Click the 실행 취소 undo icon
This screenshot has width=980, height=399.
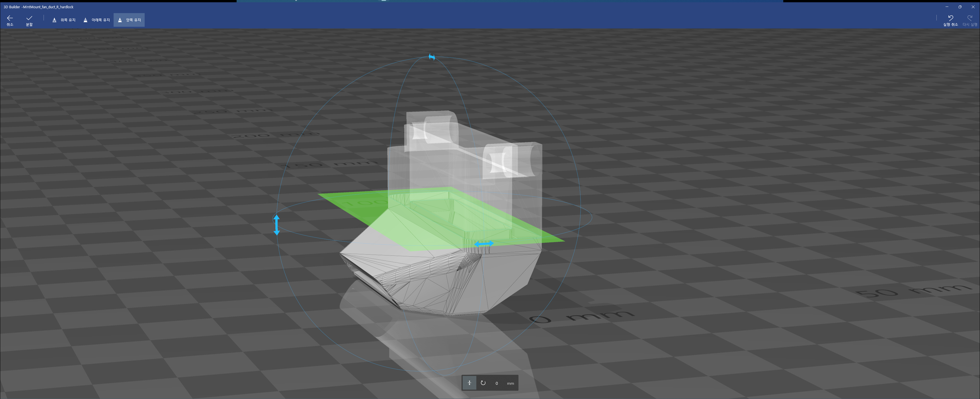(950, 20)
